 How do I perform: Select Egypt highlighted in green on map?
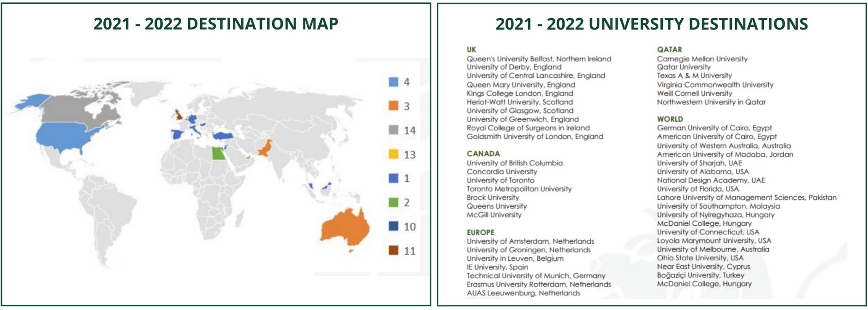click(x=219, y=153)
